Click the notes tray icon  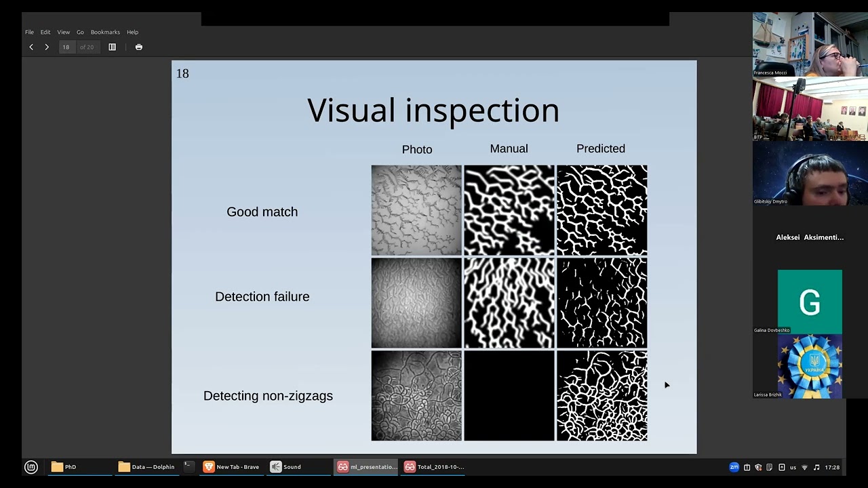770,467
